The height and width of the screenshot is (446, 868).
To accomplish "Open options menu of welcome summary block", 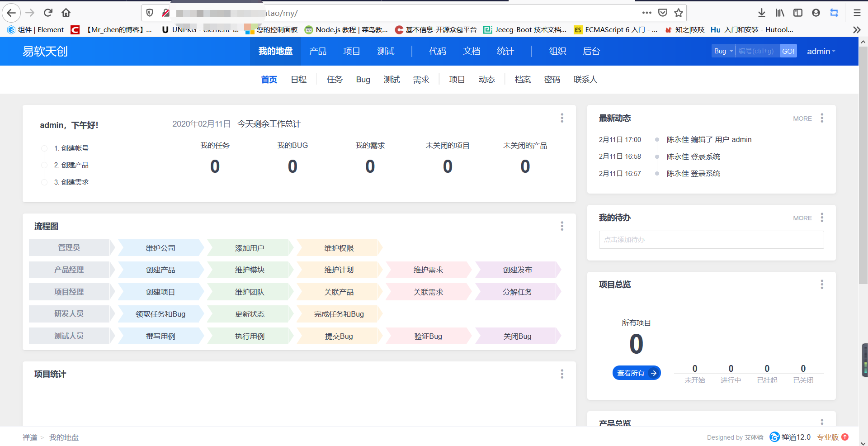I will [562, 118].
